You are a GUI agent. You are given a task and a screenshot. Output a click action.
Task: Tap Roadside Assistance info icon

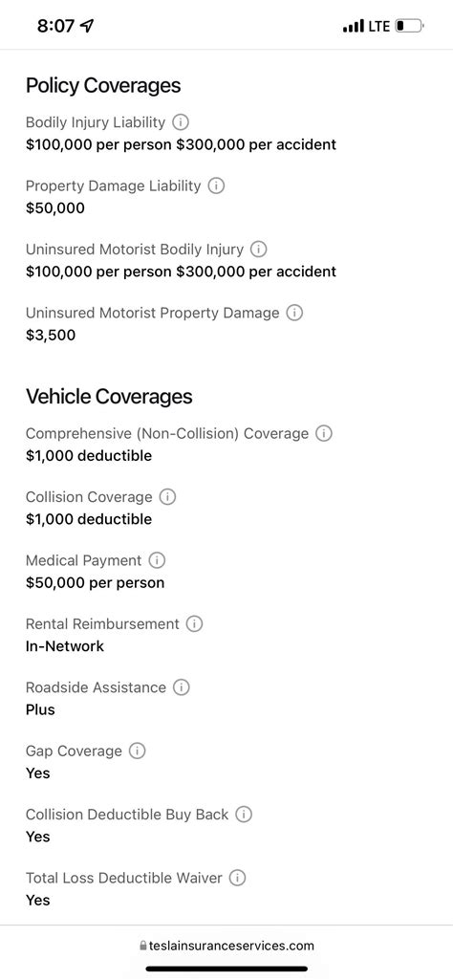coord(182,687)
